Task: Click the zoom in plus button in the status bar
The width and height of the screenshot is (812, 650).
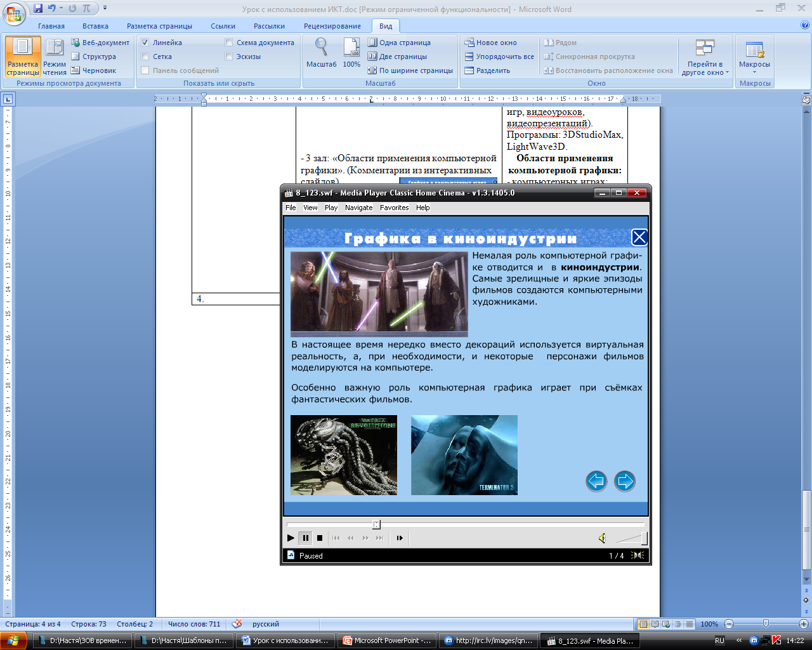Action: [803, 624]
